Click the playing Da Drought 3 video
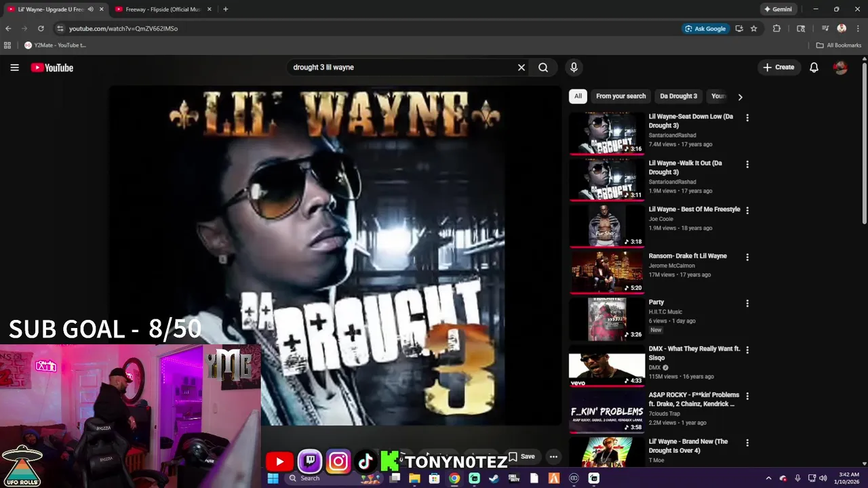 pos(336,255)
